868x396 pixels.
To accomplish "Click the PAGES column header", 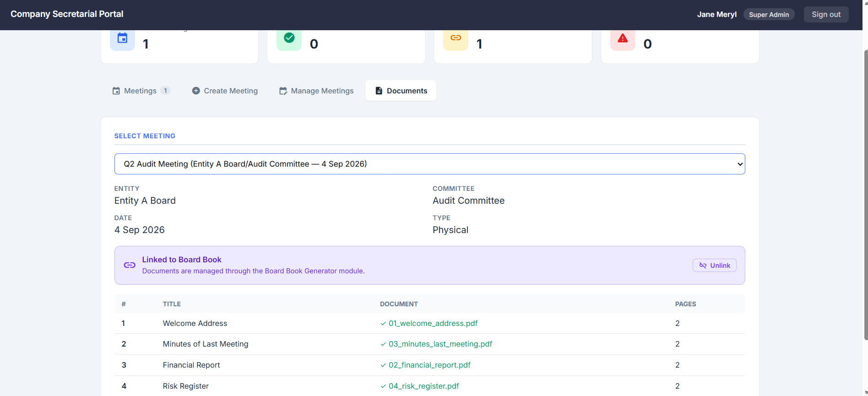I will 685,304.
